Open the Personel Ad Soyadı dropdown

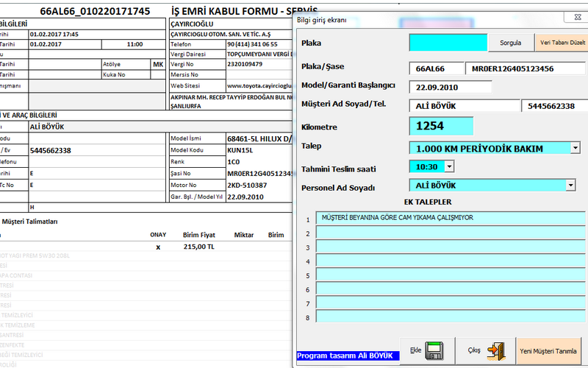tap(571, 185)
